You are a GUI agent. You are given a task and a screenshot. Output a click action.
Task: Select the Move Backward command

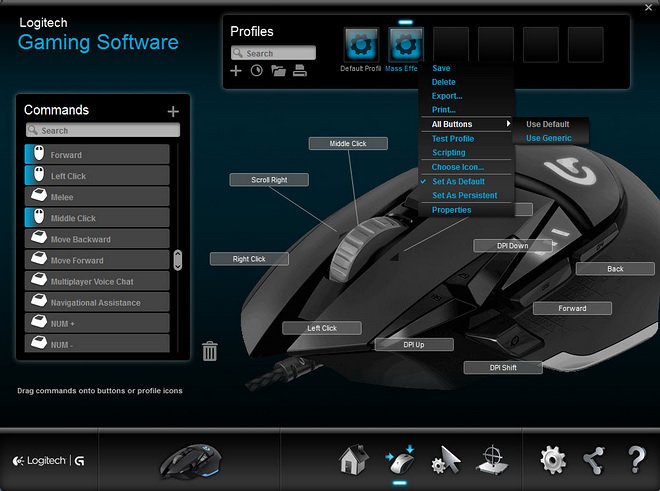tap(97, 239)
